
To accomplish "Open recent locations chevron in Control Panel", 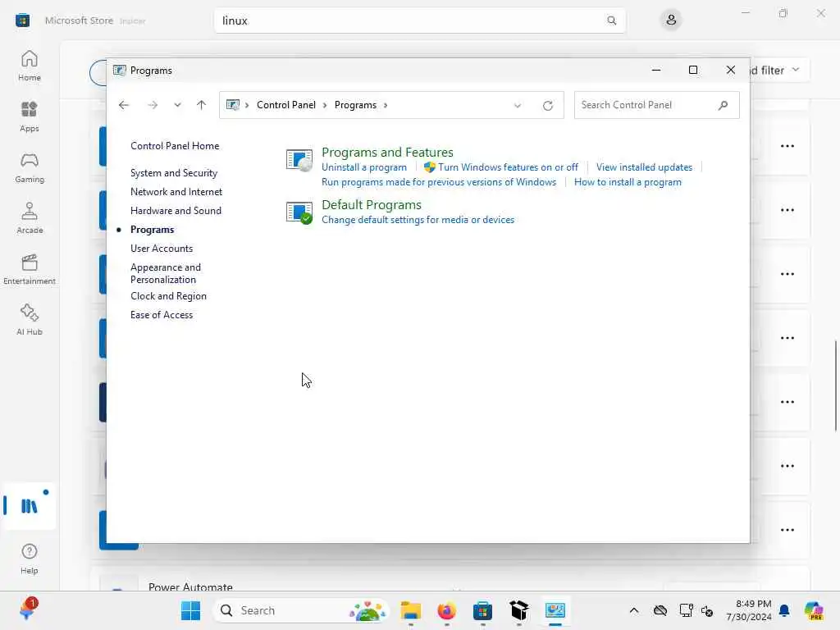I will 177,105.
